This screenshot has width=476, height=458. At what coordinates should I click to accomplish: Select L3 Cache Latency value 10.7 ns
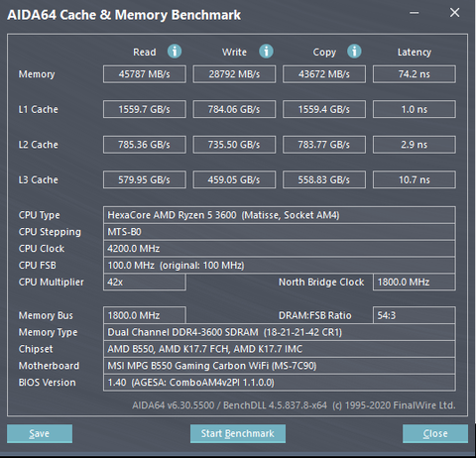415,179
